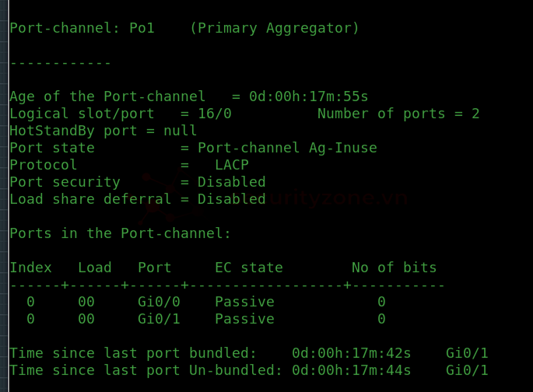Click the last port bundled time 0d:00h:17m:42s
The width and height of the screenshot is (533, 392).
click(x=352, y=353)
